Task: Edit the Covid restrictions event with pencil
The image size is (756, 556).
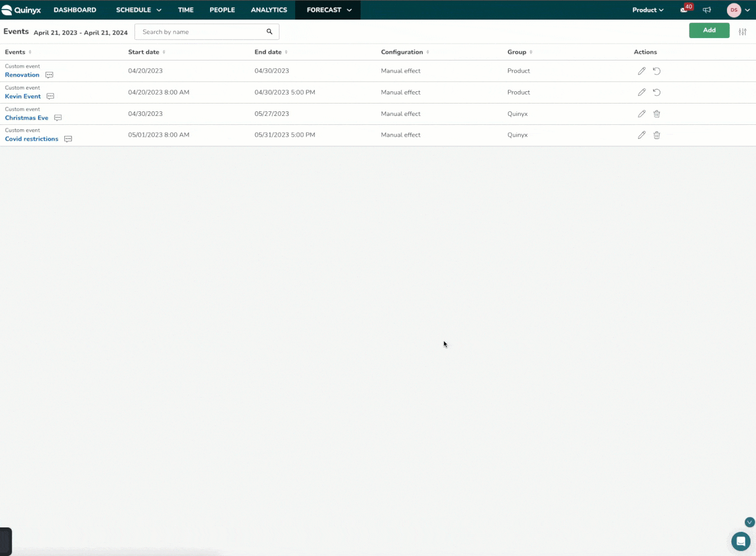Action: 642,135
